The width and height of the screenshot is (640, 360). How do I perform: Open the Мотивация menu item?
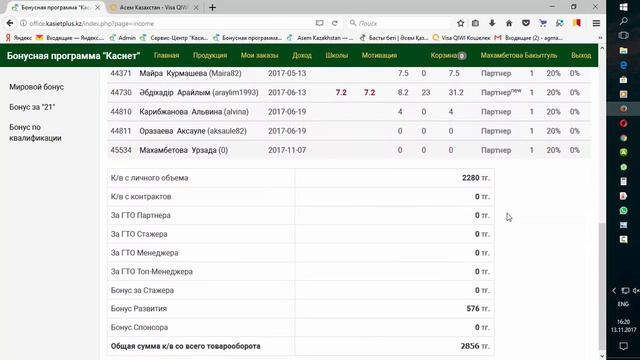(379, 55)
